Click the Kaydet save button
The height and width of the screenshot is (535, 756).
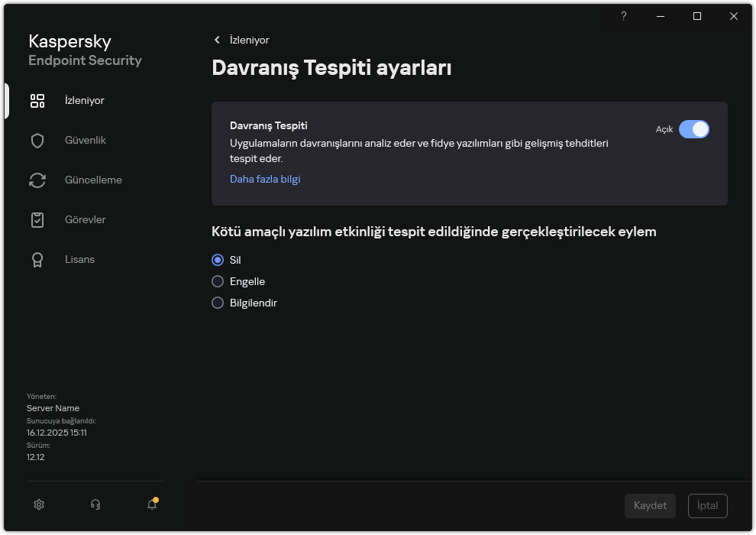click(x=650, y=505)
